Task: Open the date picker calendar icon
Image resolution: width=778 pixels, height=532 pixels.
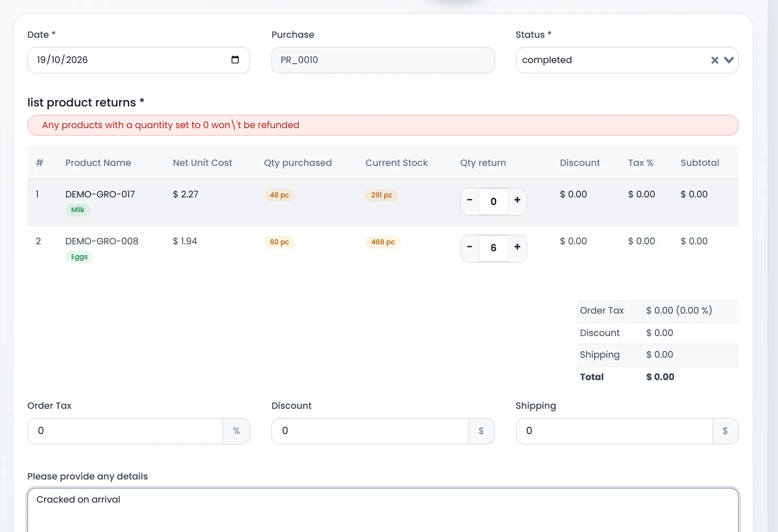Action: pos(235,60)
